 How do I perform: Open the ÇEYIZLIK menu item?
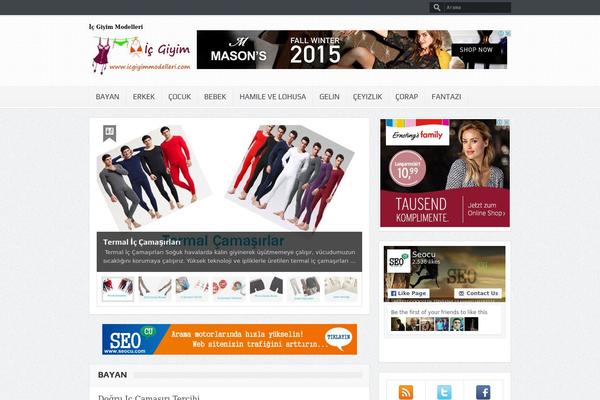point(367,97)
